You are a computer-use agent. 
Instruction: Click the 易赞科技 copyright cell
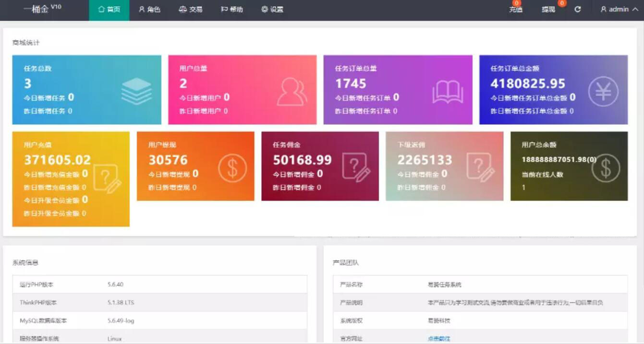(x=439, y=320)
